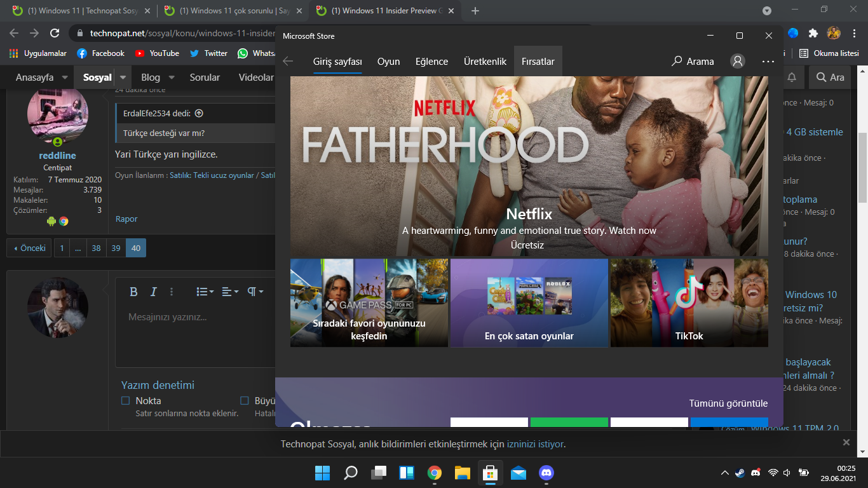Open the TikTok app tile
Viewport: 868px width, 488px height.
[x=689, y=302]
